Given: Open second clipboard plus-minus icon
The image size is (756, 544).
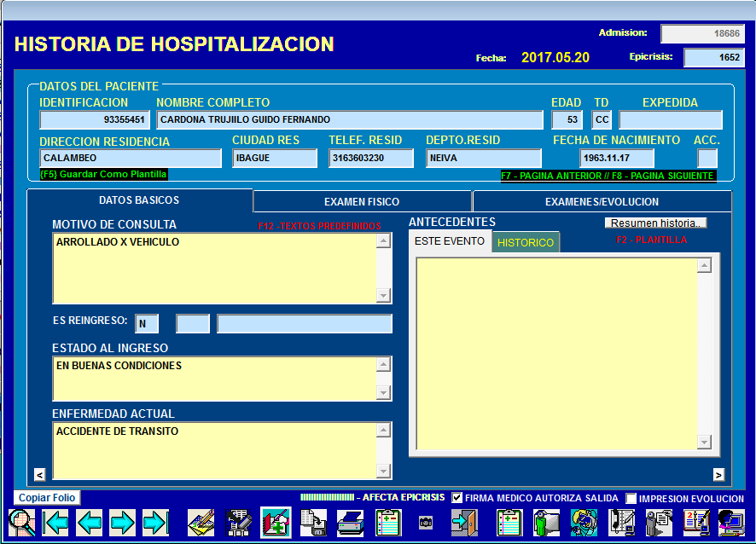Looking at the screenshot, I should 509,523.
